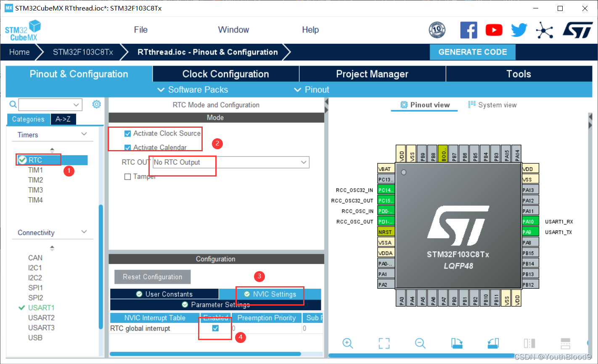Open the Window menu

233,30
